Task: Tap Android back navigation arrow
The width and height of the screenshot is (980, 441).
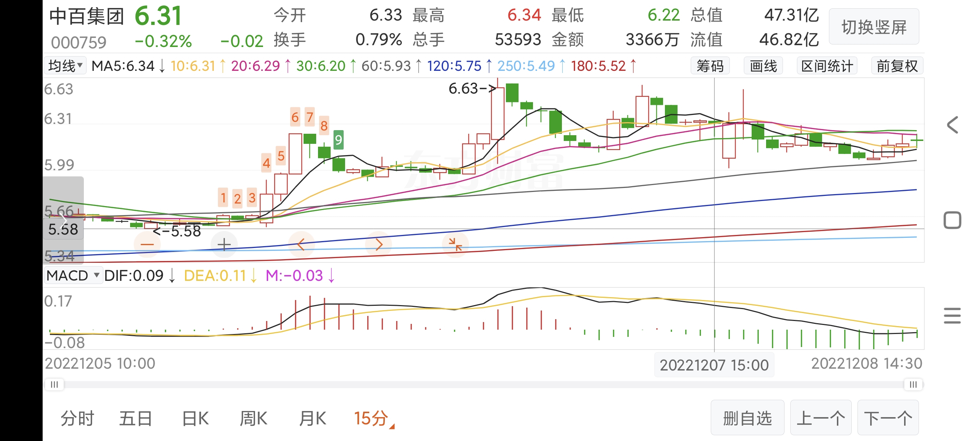Action: pos(952,125)
